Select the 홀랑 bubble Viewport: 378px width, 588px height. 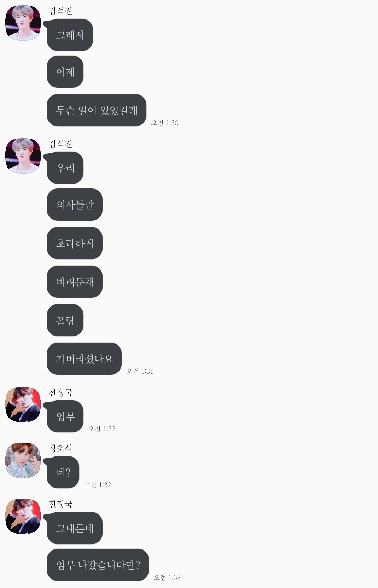click(65, 320)
